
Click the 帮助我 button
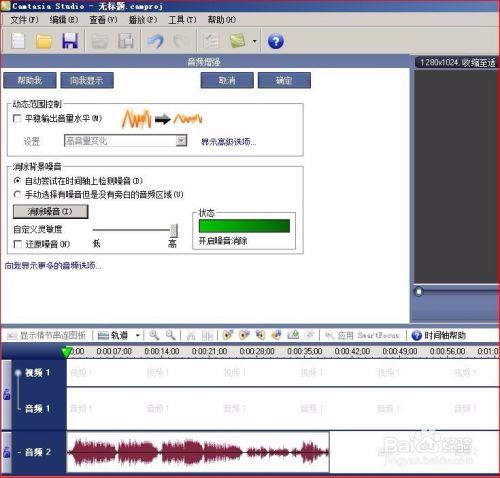tap(30, 80)
